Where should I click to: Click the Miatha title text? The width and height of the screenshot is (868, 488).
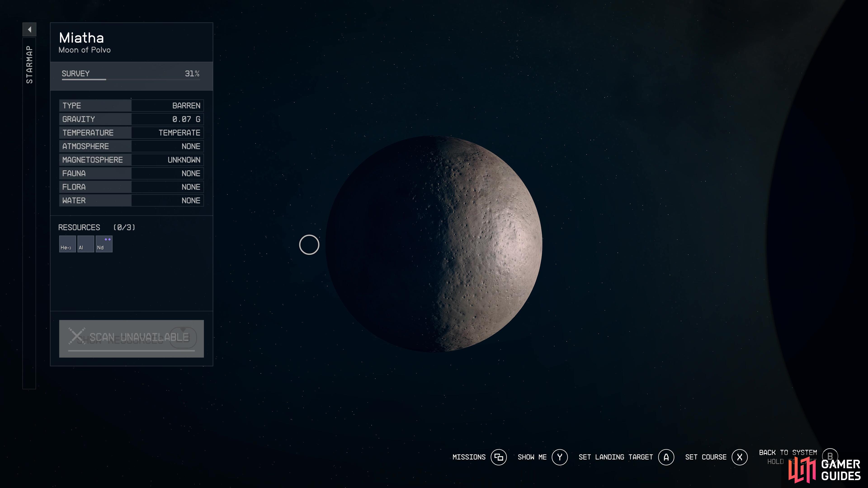click(82, 38)
